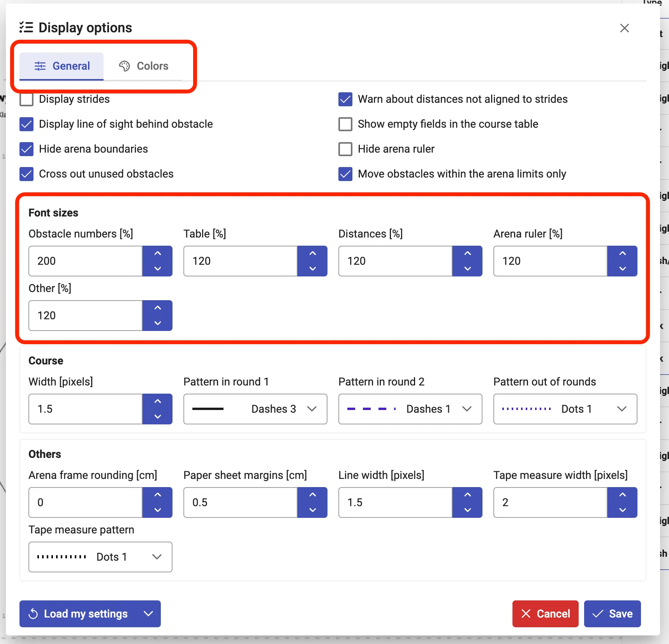
Task: Decrease Table font size value
Action: click(x=312, y=268)
